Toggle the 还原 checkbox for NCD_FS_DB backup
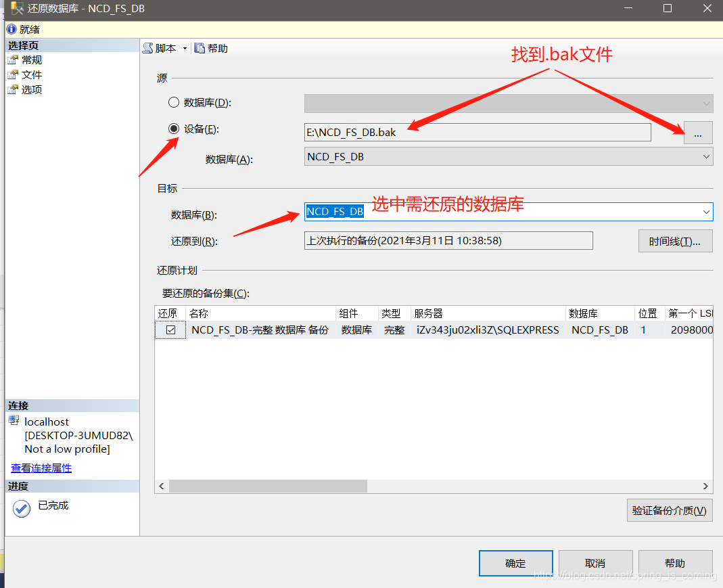Screen dimensions: 723x588 (170, 330)
